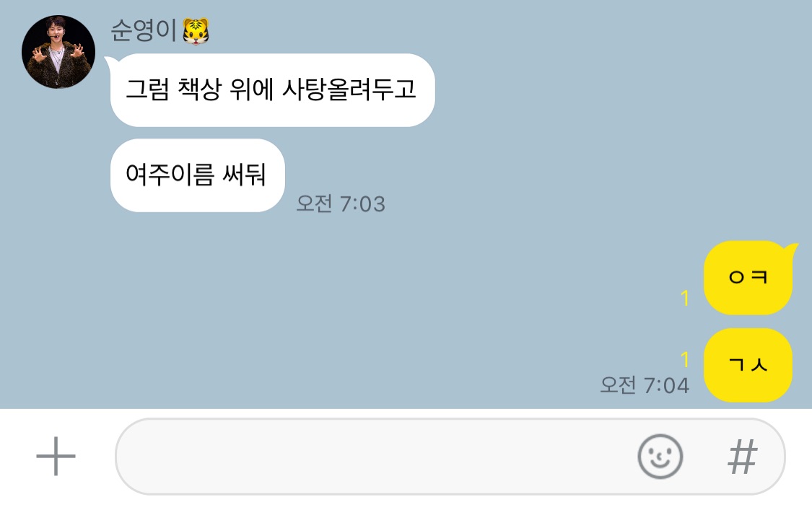Viewport: 812px width, 515px height.
Task: Tap the tail of the ㅇㅋ bubble
Action: pos(791,250)
